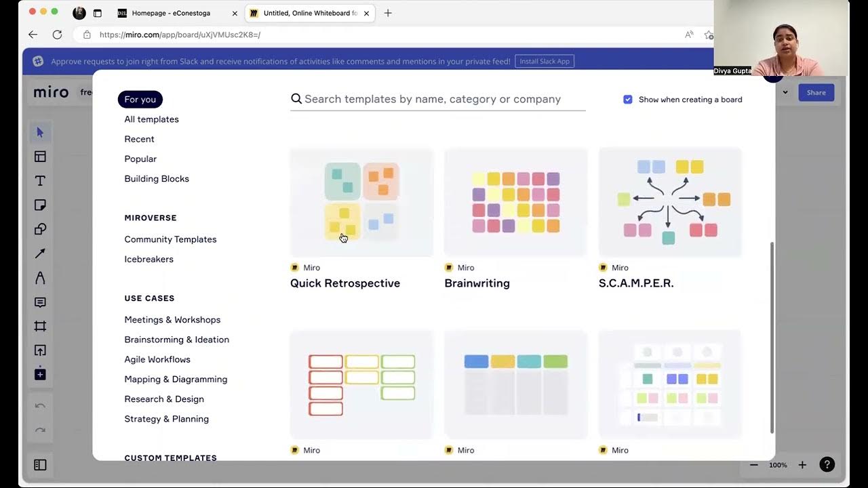868x488 pixels.
Task: Select the Comment tool
Action: click(40, 302)
